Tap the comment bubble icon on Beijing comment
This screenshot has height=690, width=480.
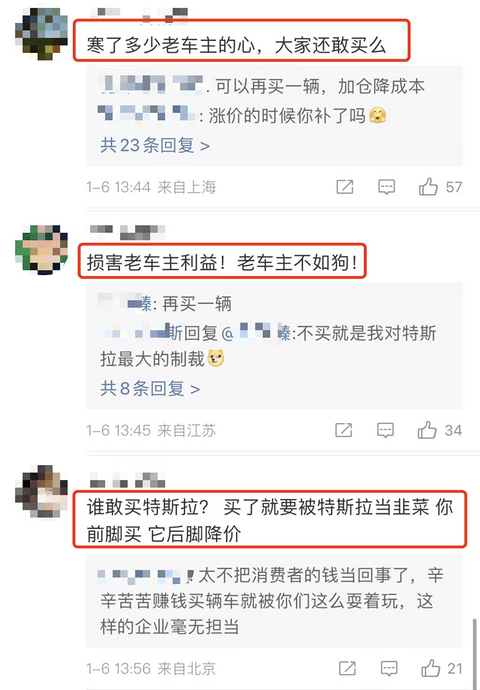click(x=389, y=668)
